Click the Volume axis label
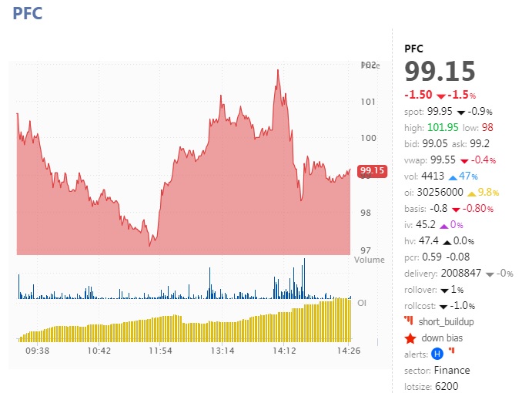Screen dimensions: 532x393 (x=369, y=260)
